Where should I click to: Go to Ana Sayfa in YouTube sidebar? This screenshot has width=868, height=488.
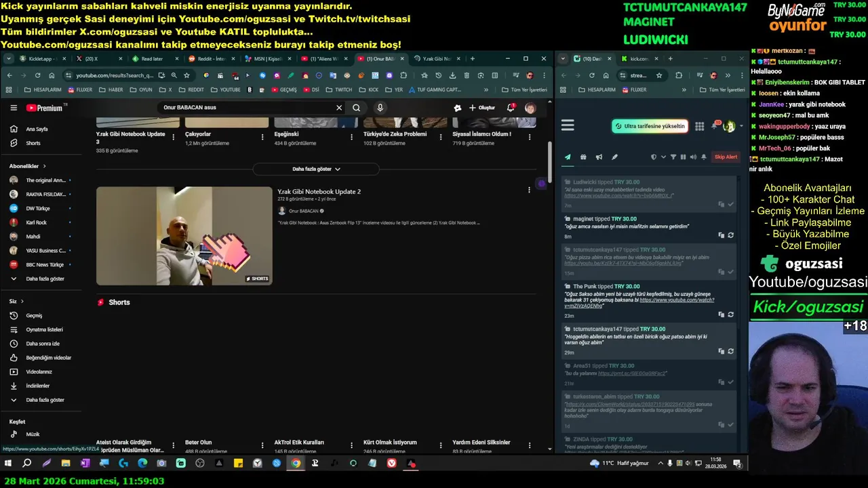[41, 129]
